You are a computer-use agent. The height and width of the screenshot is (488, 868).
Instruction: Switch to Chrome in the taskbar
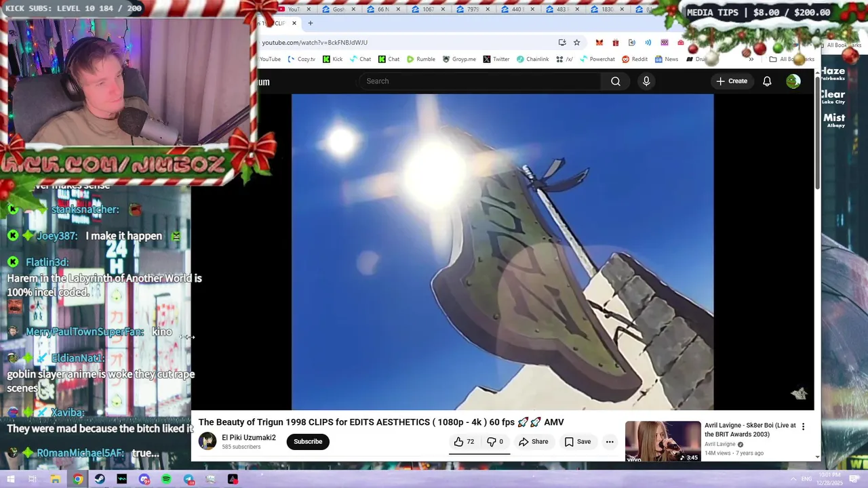coord(78,479)
